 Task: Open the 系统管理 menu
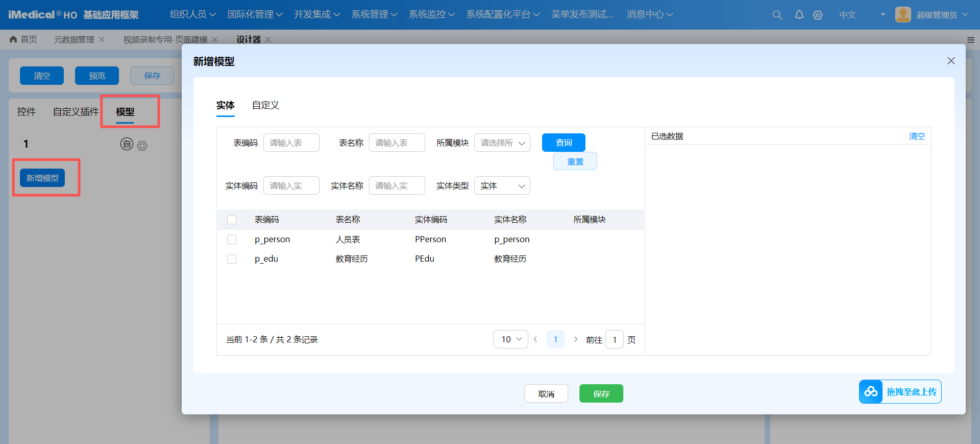(x=374, y=14)
